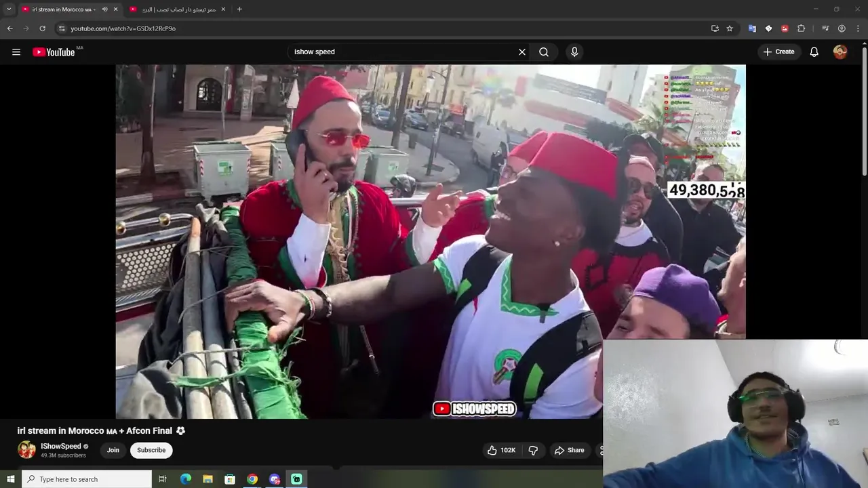The width and height of the screenshot is (868, 488).
Task: Click the Join membership button
Action: [x=113, y=450]
